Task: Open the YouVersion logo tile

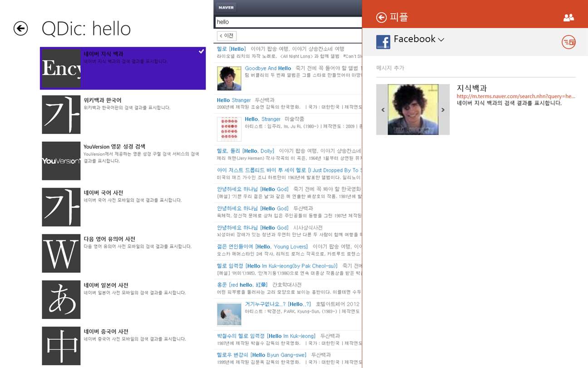Action: pos(61,161)
